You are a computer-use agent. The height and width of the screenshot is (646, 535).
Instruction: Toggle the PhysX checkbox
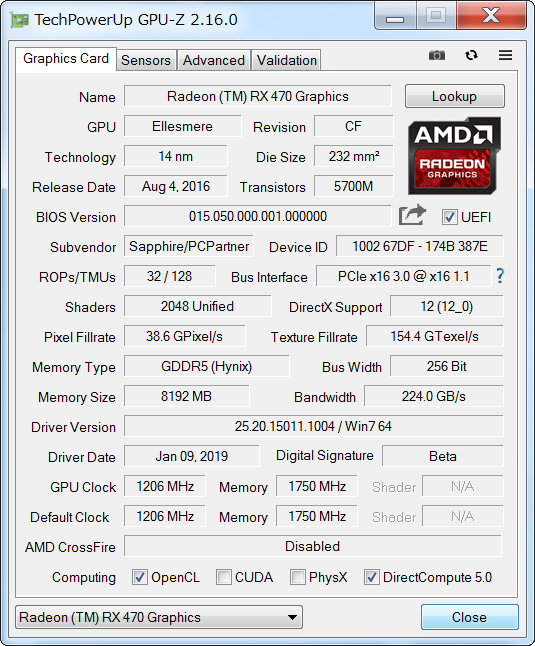[297, 577]
